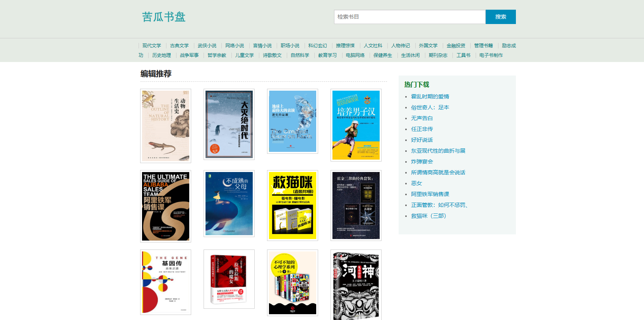This screenshot has width=644, height=320.
Task: Open the 阿里铁军销售课 hot download link
Action: 430,194
